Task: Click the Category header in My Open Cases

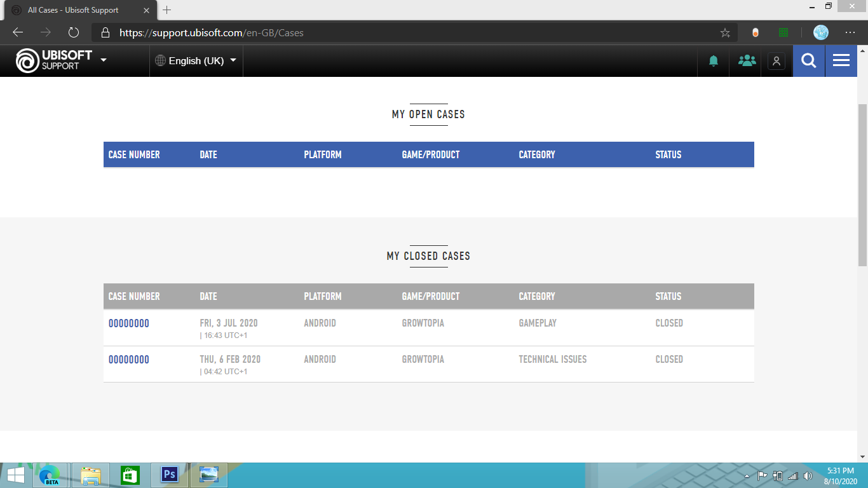Action: (537, 155)
